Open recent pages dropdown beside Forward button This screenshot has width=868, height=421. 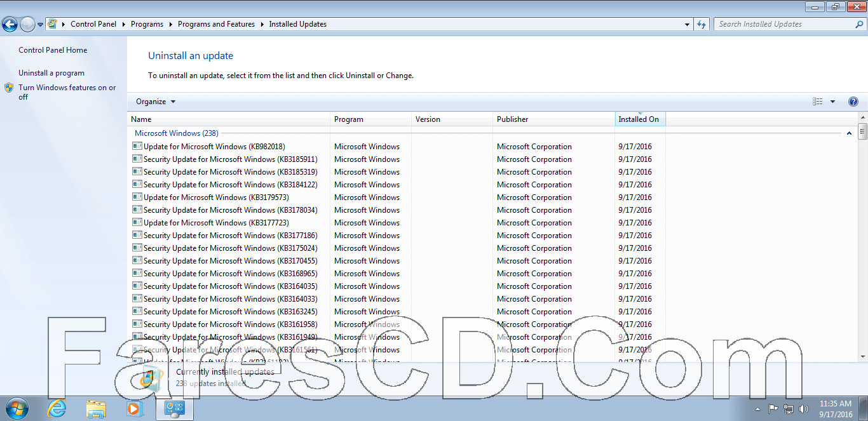point(41,25)
